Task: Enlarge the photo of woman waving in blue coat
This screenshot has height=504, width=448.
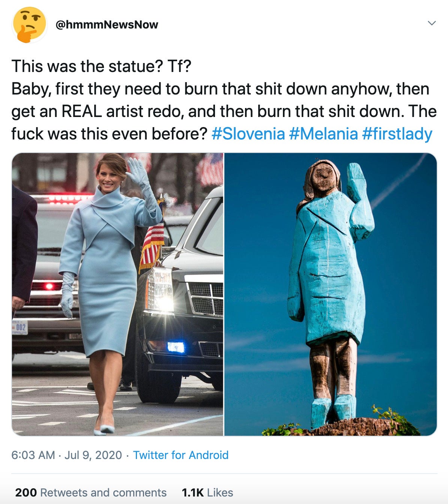Action: pos(117,294)
